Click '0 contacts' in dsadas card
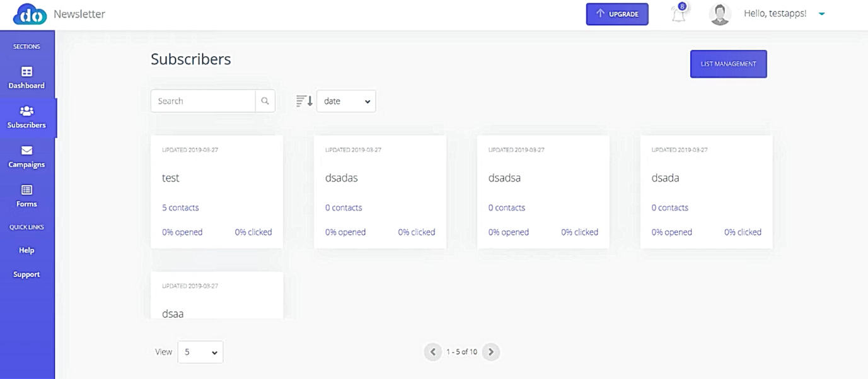This screenshot has width=868, height=379. (x=344, y=207)
